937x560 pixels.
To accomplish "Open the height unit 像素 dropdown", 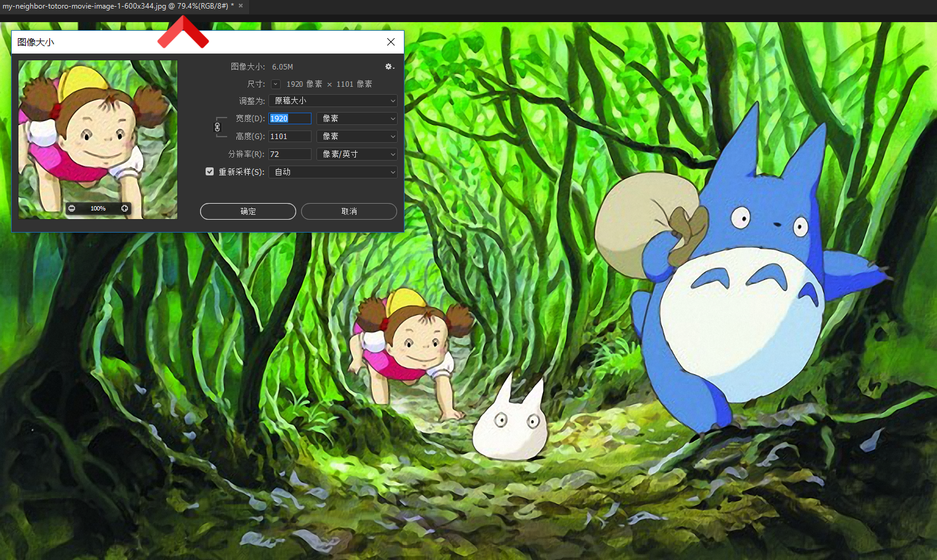I will click(x=357, y=136).
